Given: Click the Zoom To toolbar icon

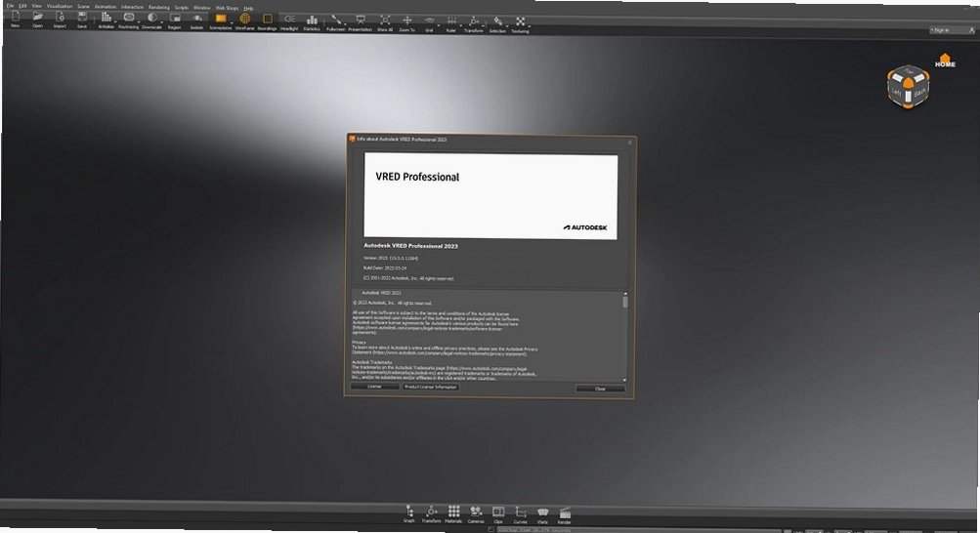Looking at the screenshot, I should pyautogui.click(x=406, y=21).
